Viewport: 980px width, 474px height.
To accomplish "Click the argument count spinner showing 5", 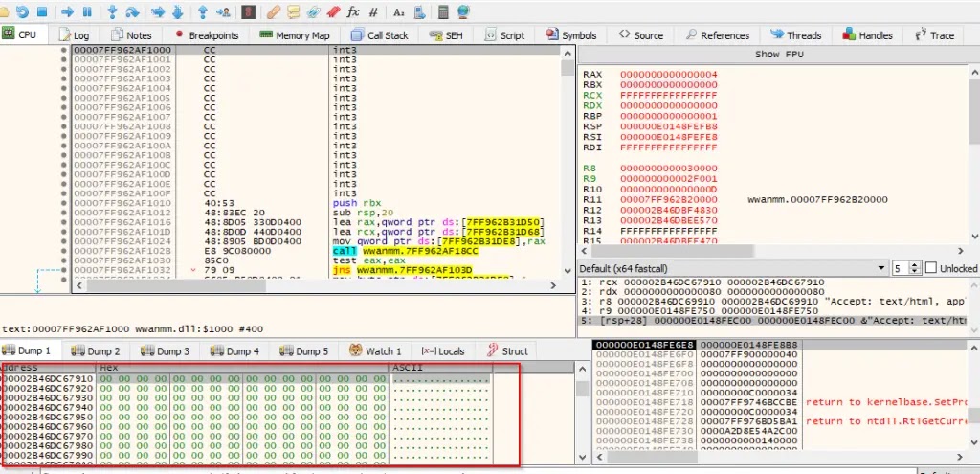I will pyautogui.click(x=907, y=268).
